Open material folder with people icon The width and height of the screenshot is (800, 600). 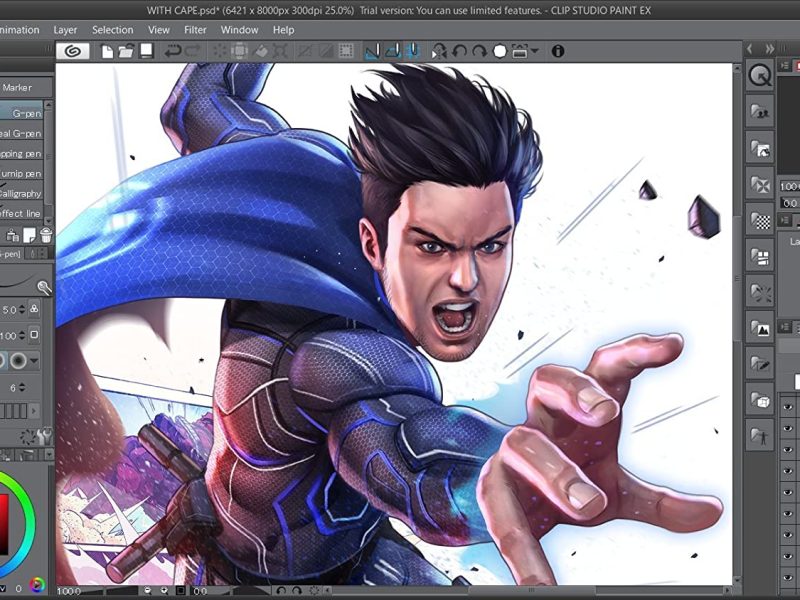tap(760, 111)
